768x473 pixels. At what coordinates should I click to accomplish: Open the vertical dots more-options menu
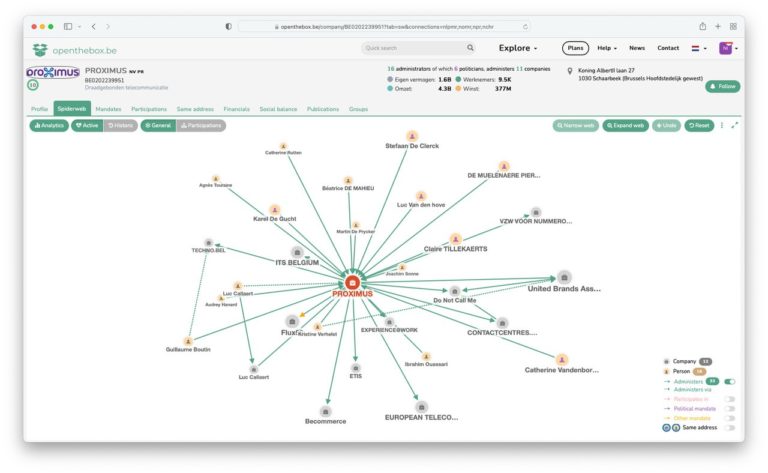721,125
